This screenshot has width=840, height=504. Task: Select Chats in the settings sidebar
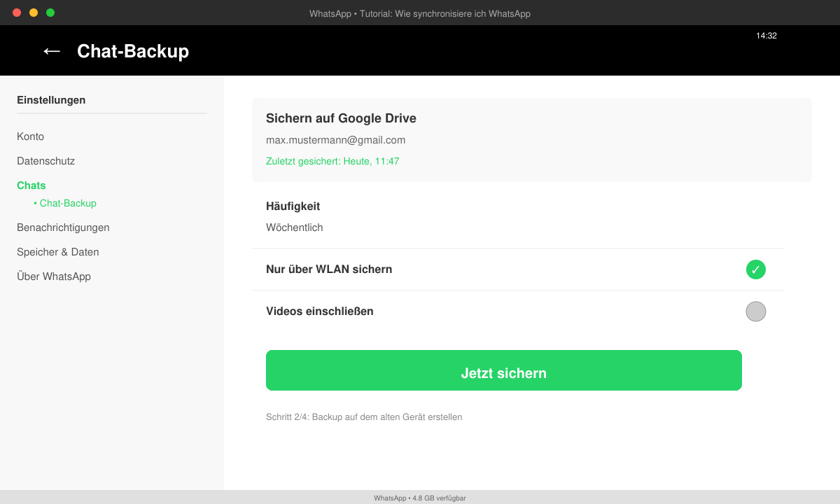coord(31,185)
